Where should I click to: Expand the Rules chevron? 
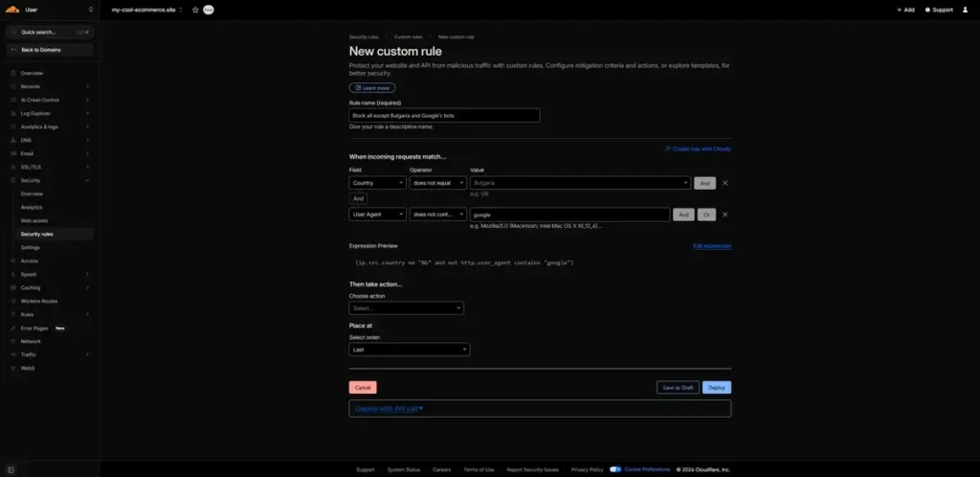87,314
